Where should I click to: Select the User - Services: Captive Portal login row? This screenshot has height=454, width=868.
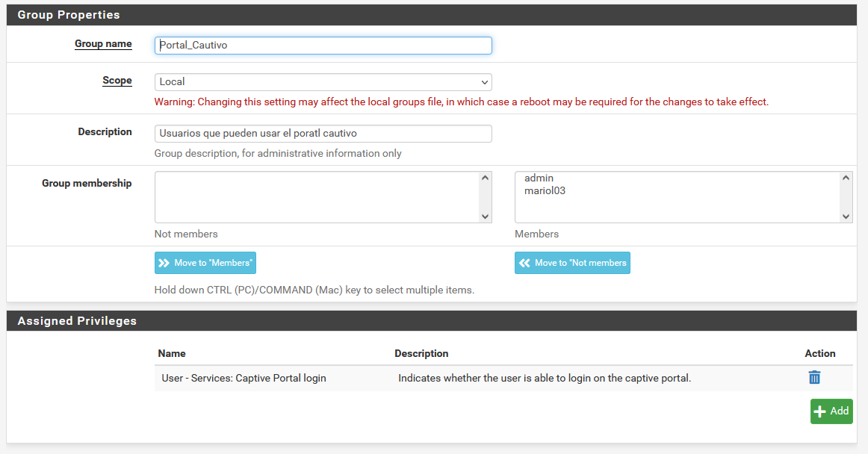[x=244, y=379]
